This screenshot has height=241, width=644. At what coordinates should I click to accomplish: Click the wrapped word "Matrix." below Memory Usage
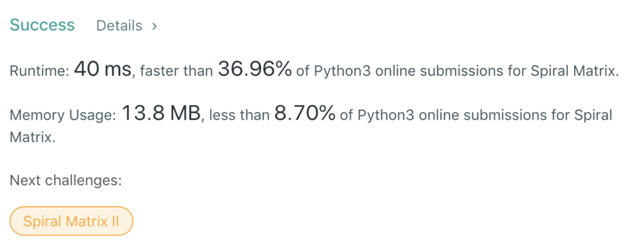click(33, 137)
